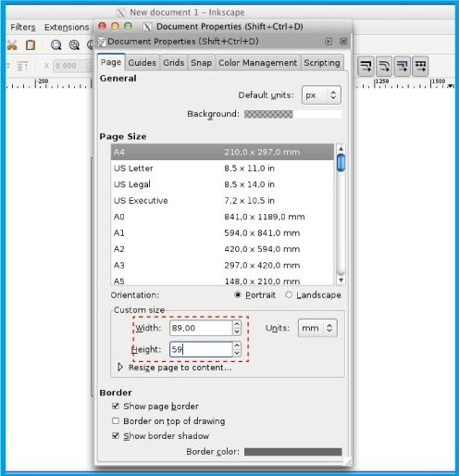Click the Zoom to selection magnifier icon
Screen dimensions: 459x476
[56, 45]
